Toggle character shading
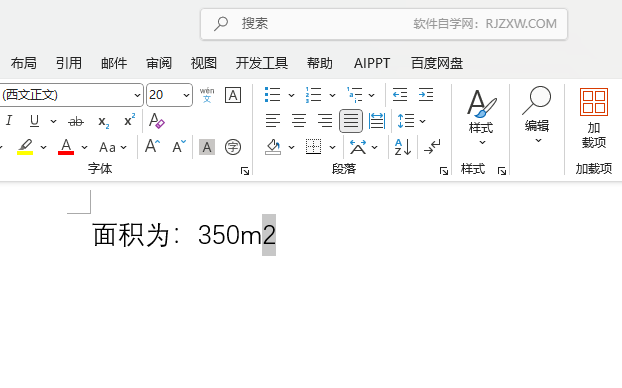 [207, 147]
